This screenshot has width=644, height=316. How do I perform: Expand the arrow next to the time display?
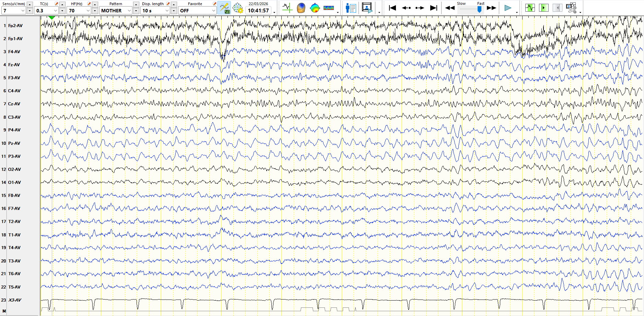[274, 12]
